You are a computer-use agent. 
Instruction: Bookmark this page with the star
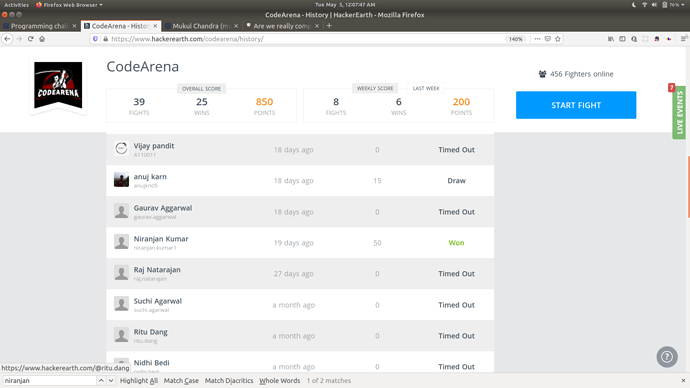coord(558,39)
